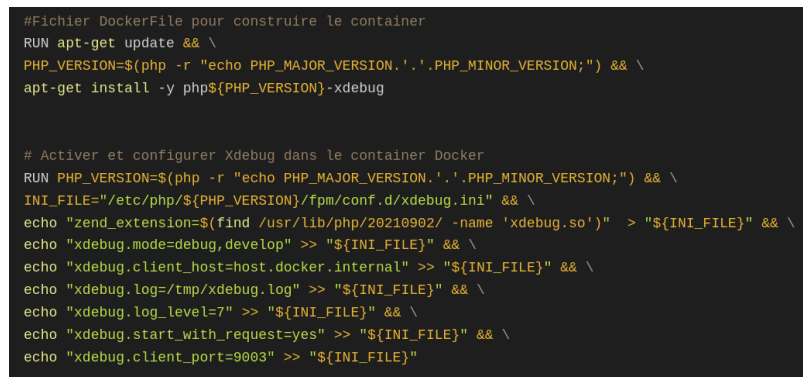Click the first RUN keyword
This screenshot has height=391, width=808.
(x=36, y=43)
